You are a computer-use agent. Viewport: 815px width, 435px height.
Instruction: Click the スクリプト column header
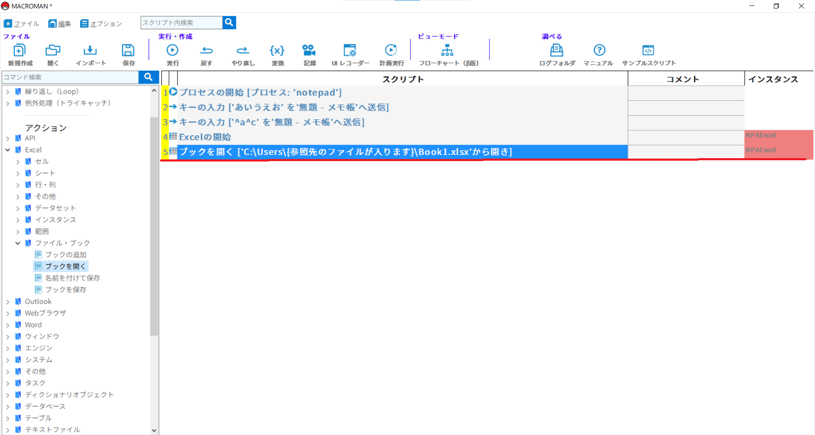[403, 79]
